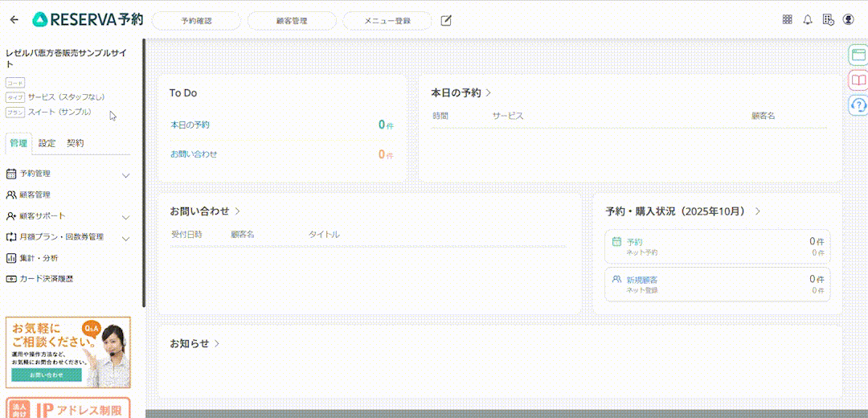
Task: Expand the 月額プラン・回数券管理 chevron
Action: 125,239
